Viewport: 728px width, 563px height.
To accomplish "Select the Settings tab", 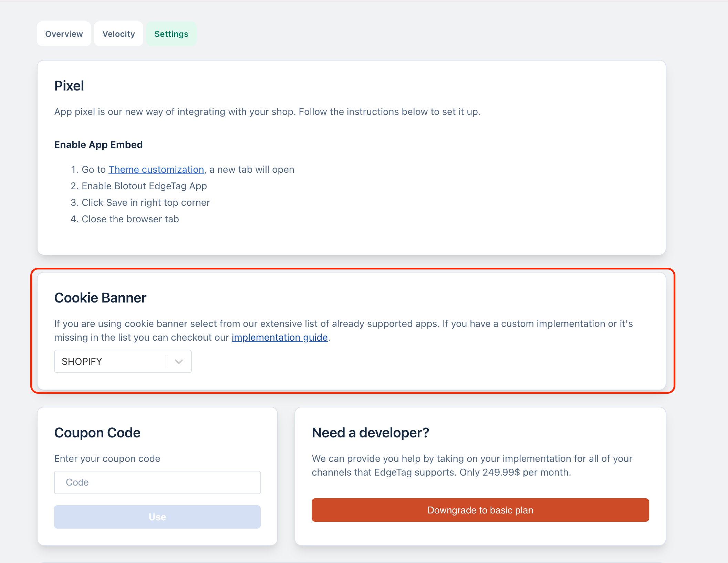I will [x=171, y=34].
